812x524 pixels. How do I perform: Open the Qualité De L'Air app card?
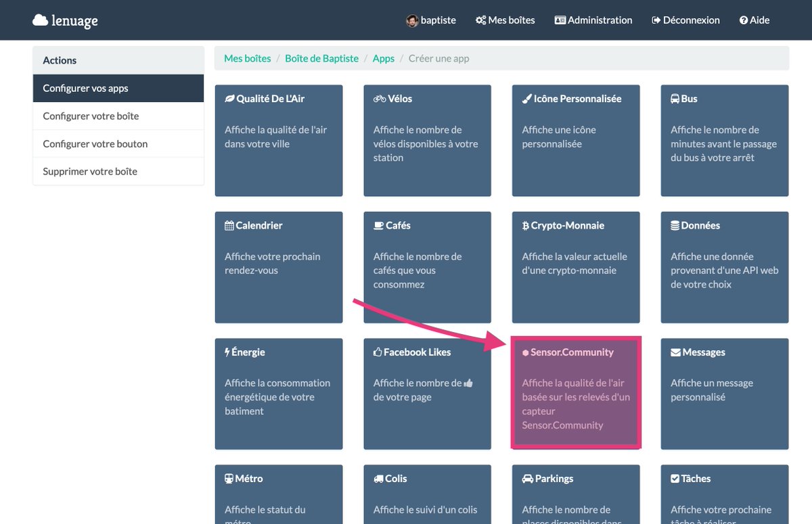pos(279,141)
